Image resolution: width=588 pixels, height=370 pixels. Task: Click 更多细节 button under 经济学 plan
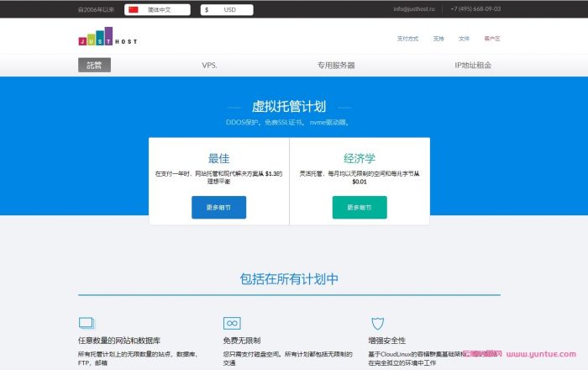360,208
